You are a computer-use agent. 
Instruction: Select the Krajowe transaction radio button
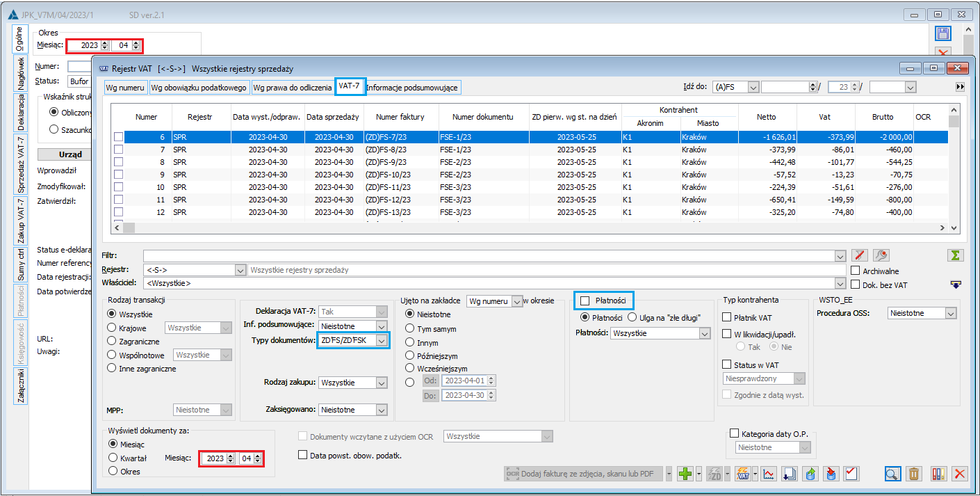[x=111, y=328]
